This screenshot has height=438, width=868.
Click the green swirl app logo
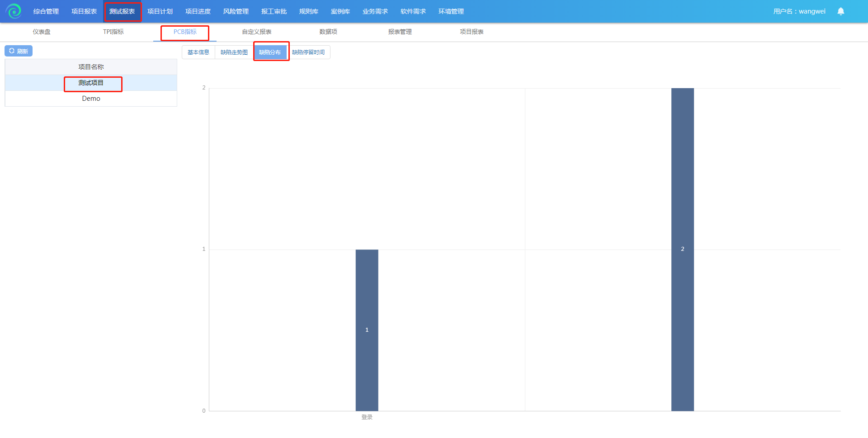(14, 11)
